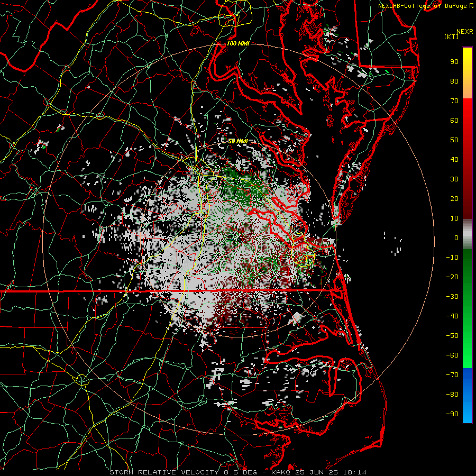Click the -40 value on the velocity scale
Viewport: 476px width, 476px height.
[452, 316]
